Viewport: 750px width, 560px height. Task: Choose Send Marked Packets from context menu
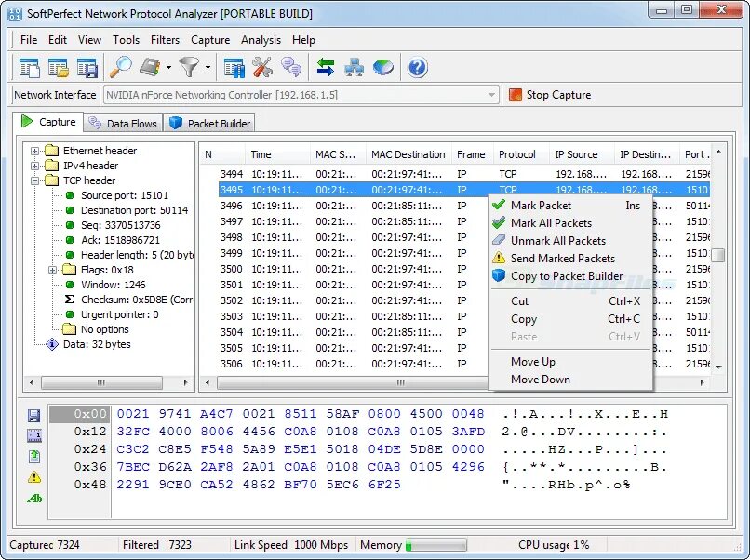tap(571, 259)
